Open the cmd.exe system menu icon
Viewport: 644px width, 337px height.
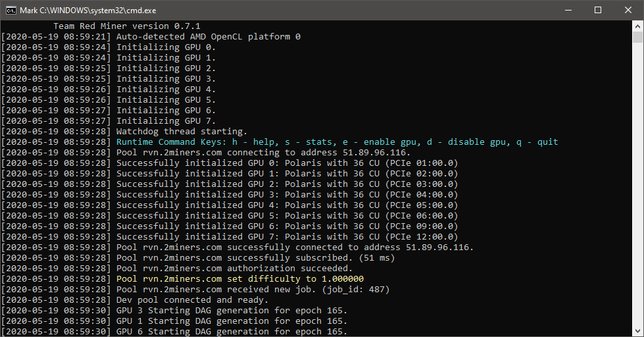click(x=11, y=11)
